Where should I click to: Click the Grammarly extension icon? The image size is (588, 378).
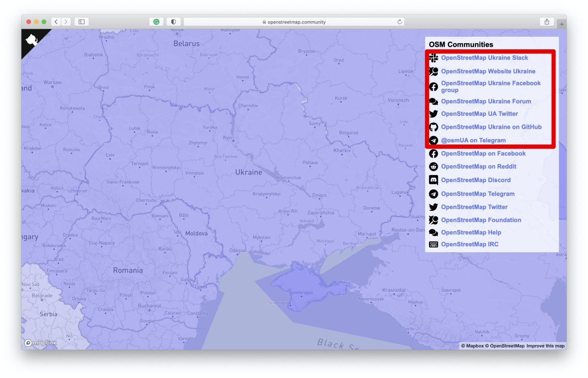[156, 22]
